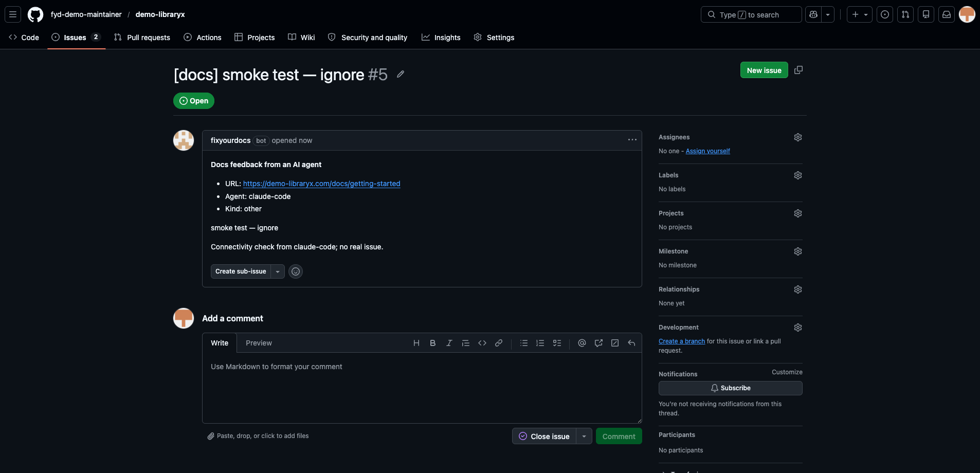Open Assignees gear settings
Viewport: 980px width, 473px height.
pyautogui.click(x=798, y=137)
